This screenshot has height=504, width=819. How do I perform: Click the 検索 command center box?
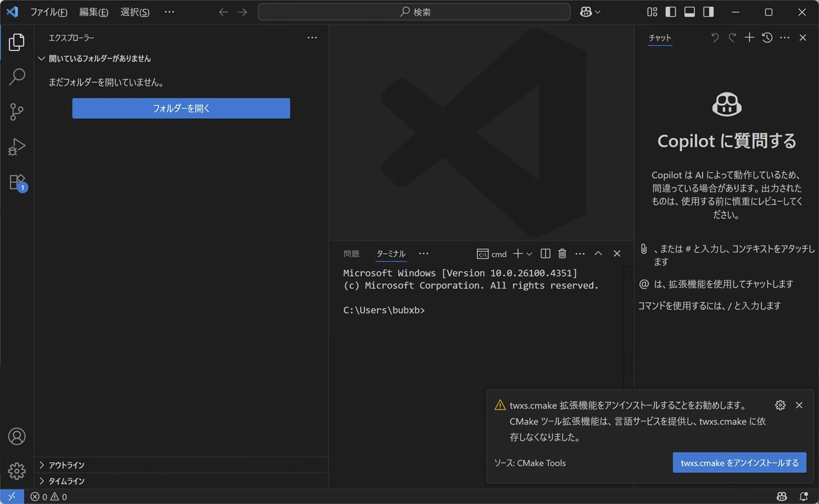coord(414,12)
